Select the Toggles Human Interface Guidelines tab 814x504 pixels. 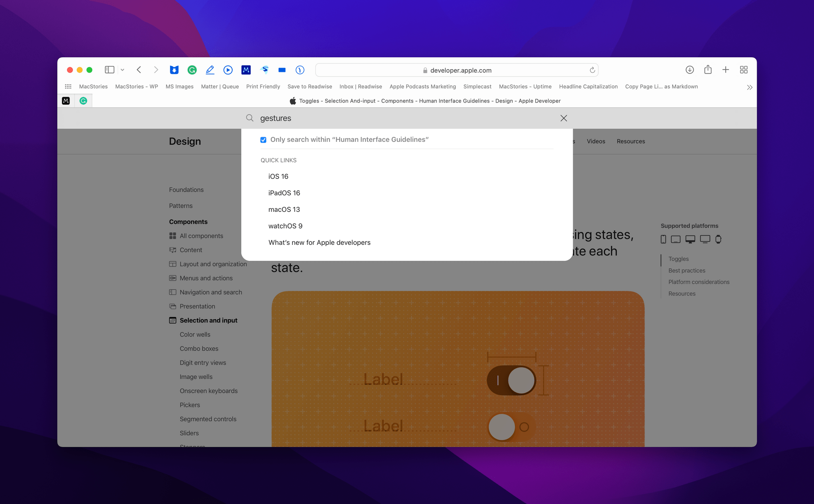[x=425, y=101]
